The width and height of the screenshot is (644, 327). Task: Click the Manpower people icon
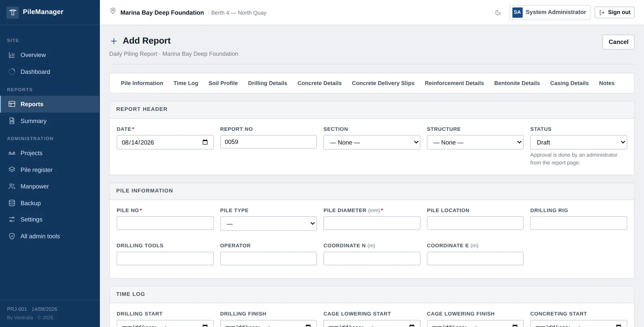coord(12,186)
